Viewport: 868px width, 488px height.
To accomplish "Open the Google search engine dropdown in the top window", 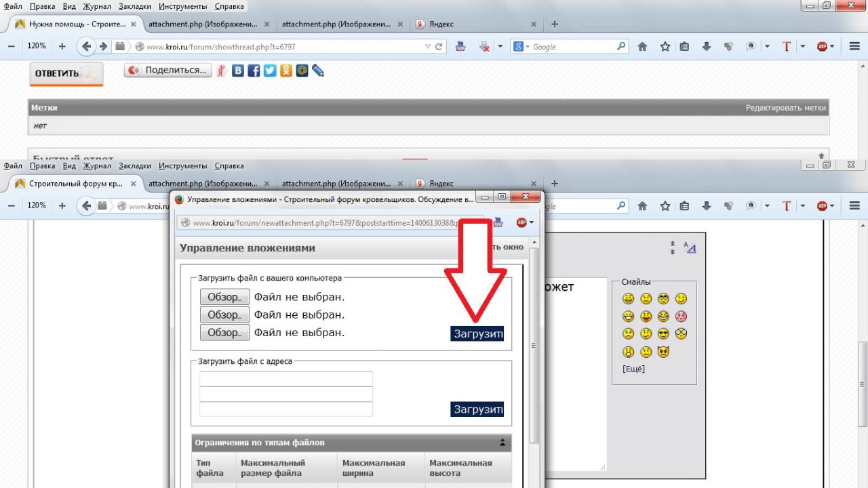I will coord(520,47).
